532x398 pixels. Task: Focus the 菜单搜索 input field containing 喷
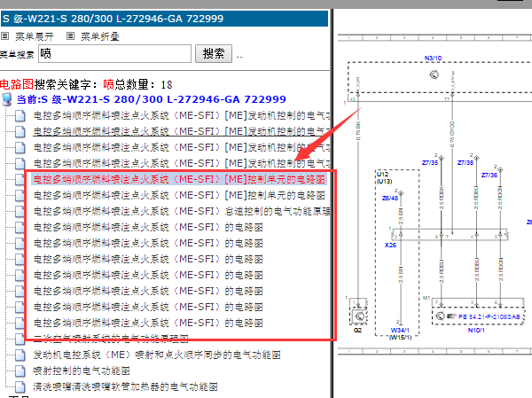click(x=114, y=53)
